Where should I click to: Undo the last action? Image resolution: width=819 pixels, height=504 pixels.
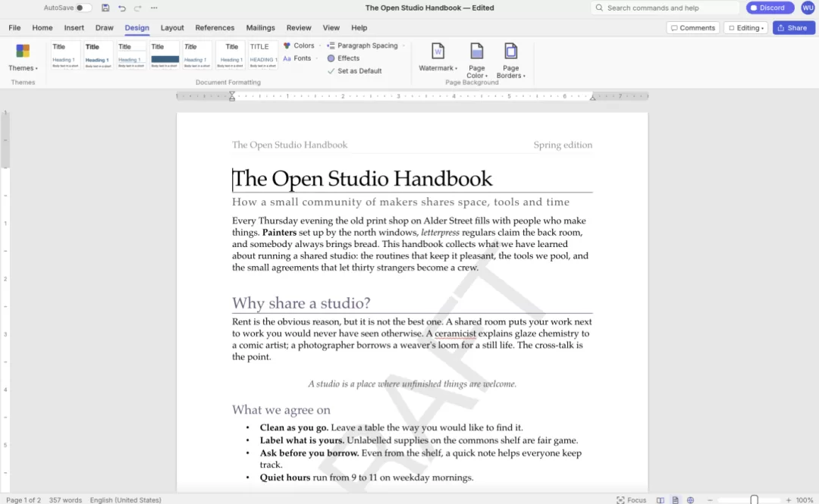pyautogui.click(x=121, y=8)
